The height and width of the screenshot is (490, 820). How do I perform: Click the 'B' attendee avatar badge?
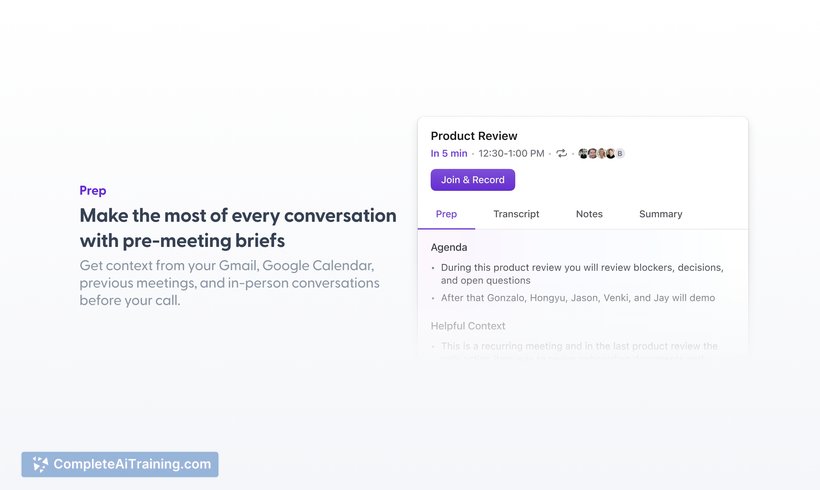click(620, 153)
